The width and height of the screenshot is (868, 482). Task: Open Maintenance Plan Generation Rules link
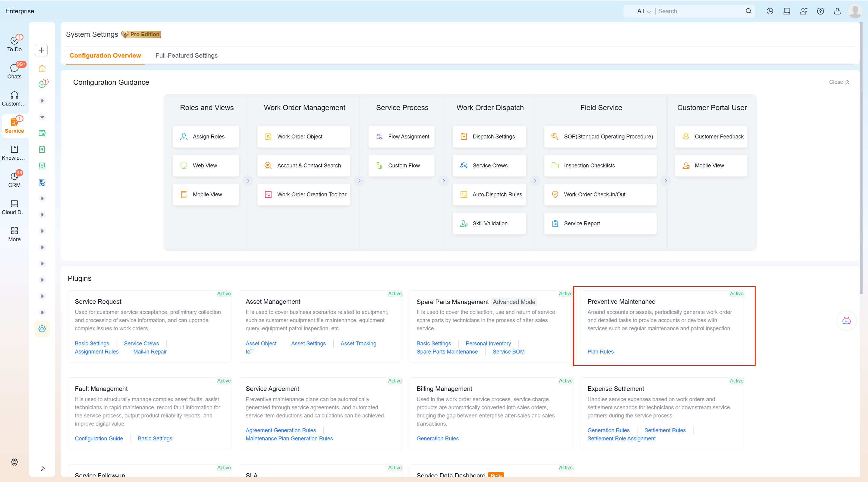tap(289, 439)
